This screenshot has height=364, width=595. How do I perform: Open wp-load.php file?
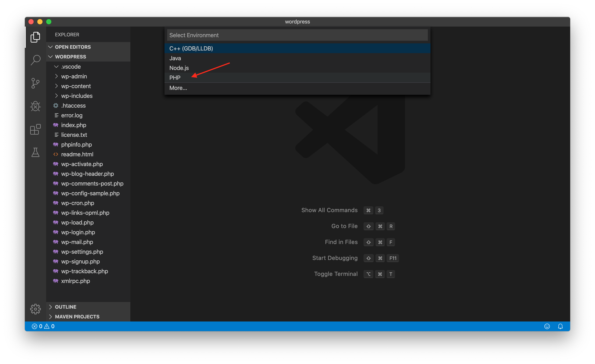point(88,222)
